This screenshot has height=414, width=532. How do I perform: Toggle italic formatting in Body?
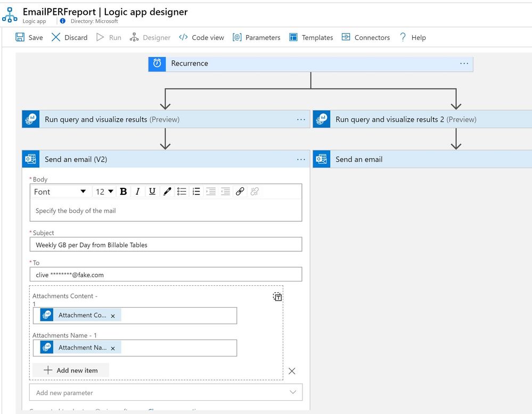click(x=137, y=192)
